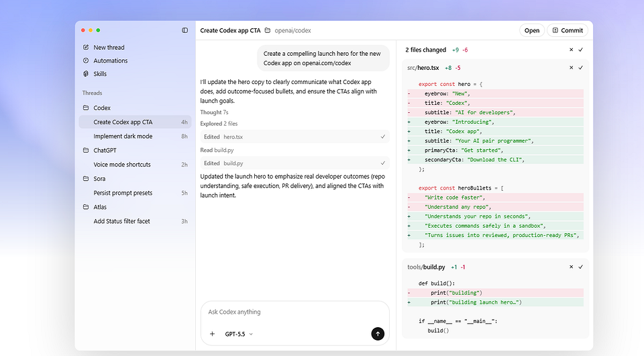
Task: Click the Codex folder icon
Action: pos(86,107)
